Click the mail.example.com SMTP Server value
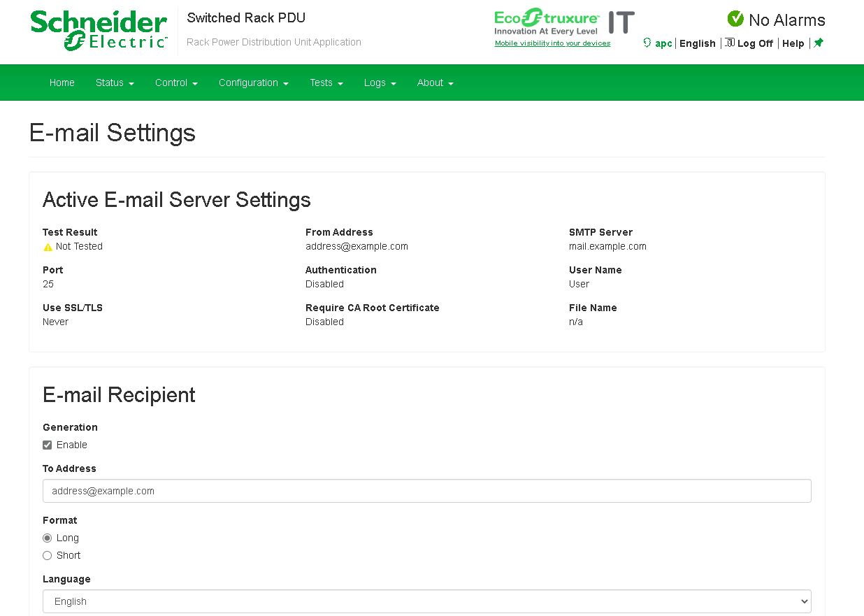 pos(607,246)
